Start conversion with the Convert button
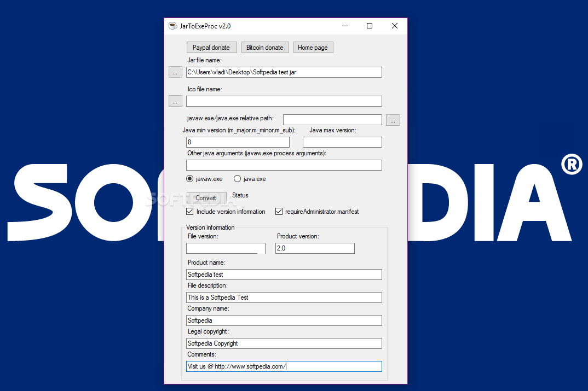588x391 pixels. (x=206, y=198)
